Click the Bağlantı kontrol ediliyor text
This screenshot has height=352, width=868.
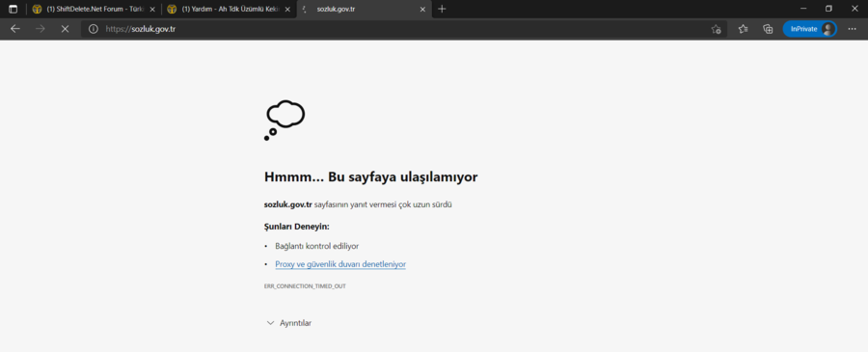point(316,246)
